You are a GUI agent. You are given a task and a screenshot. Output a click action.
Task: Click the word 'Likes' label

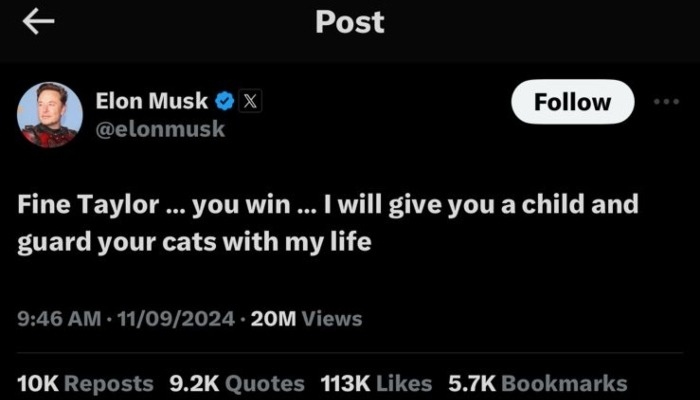[404, 384]
